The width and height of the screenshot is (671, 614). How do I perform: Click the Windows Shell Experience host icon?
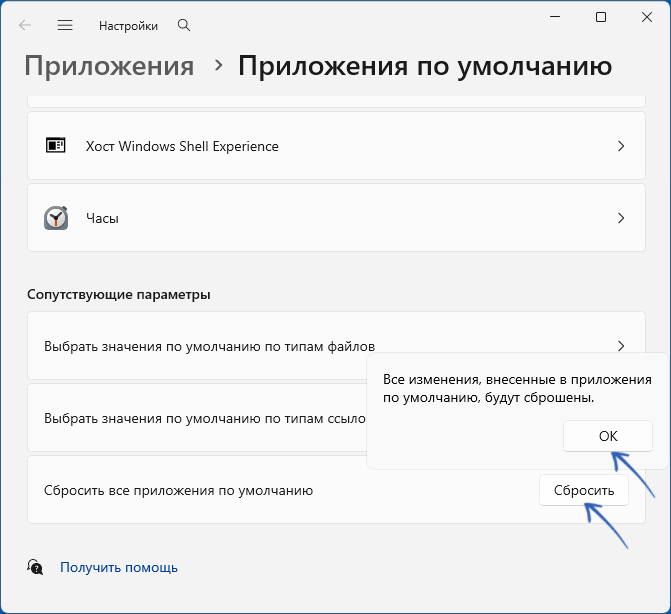point(56,145)
